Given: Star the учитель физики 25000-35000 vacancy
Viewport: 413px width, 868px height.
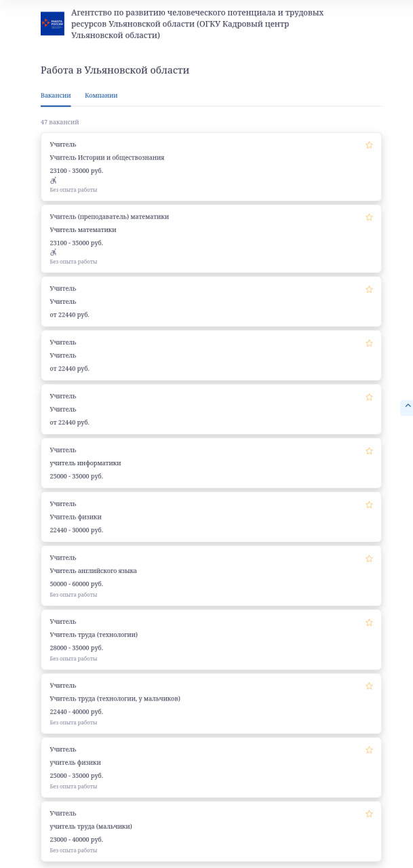Looking at the screenshot, I should [369, 750].
